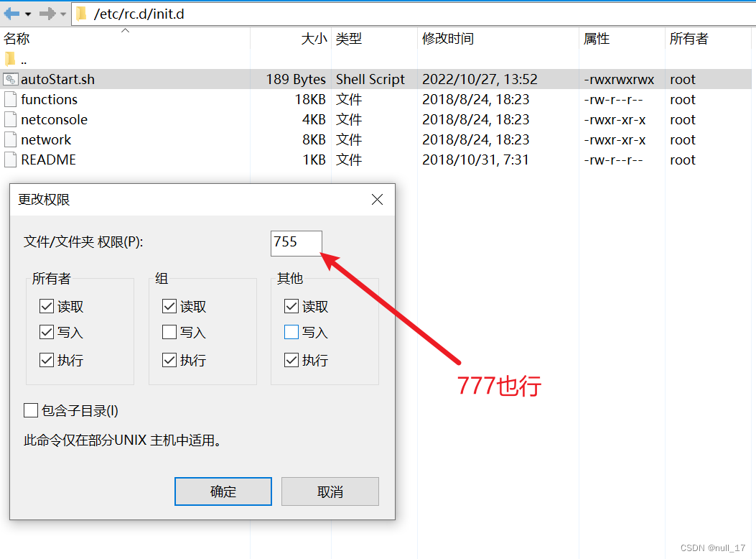This screenshot has width=756, height=559.
Task: Toggle owner 读取 checkbox
Action: click(47, 306)
